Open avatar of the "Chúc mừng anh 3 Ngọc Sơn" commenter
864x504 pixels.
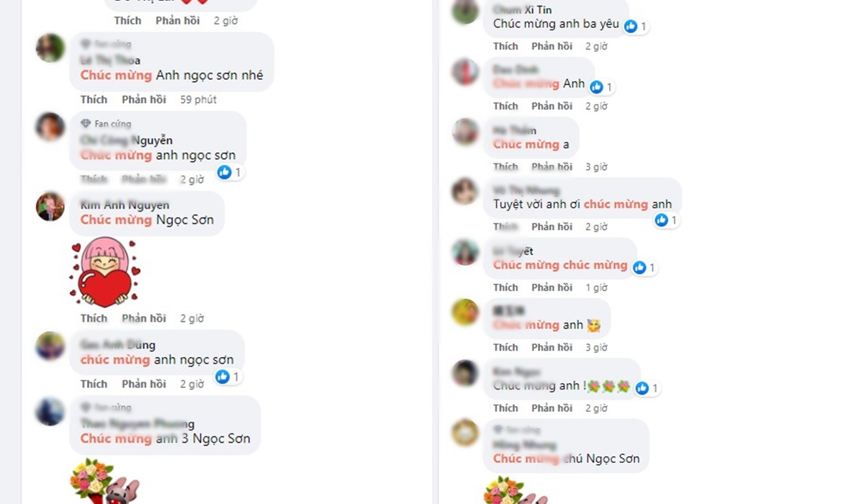tap(50, 411)
